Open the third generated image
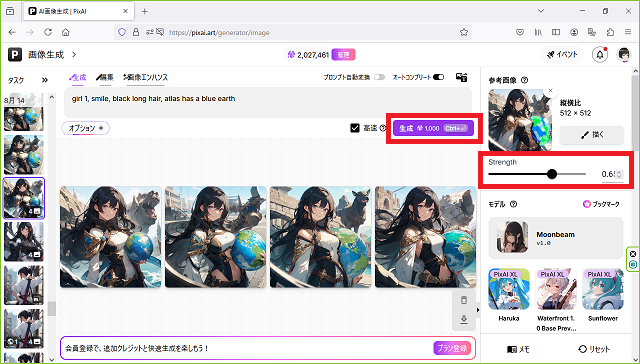Screen dimensions: 640x364 tap(320, 237)
